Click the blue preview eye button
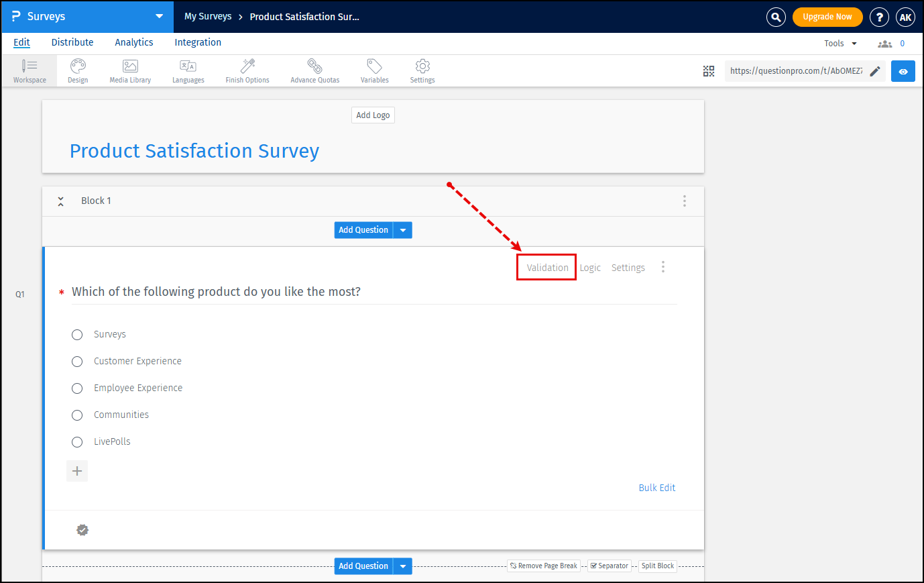Image resolution: width=924 pixels, height=583 pixels. 903,70
